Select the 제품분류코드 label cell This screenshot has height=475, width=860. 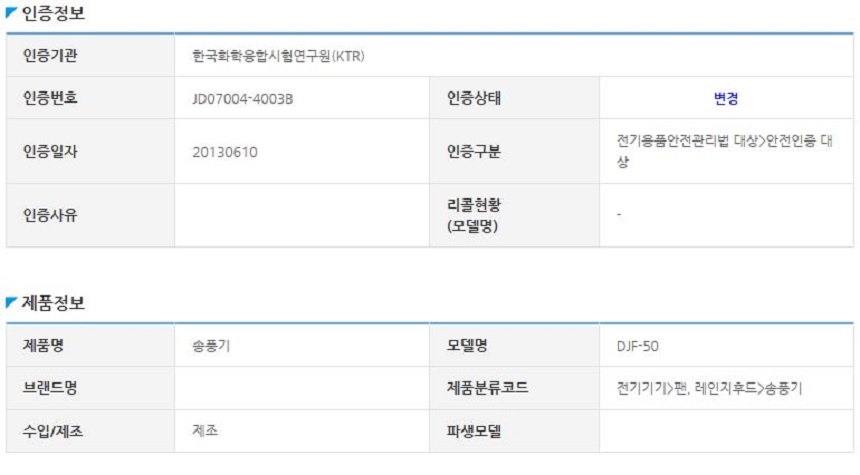pos(487,388)
